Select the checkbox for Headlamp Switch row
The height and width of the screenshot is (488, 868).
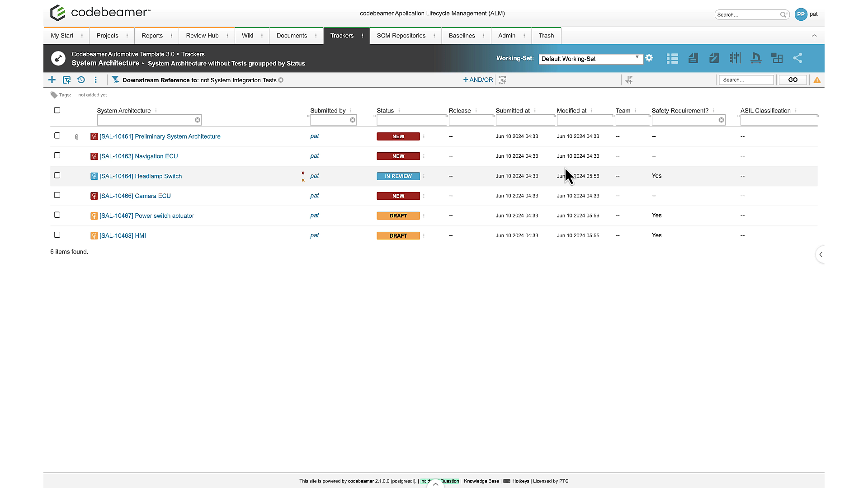tap(57, 175)
